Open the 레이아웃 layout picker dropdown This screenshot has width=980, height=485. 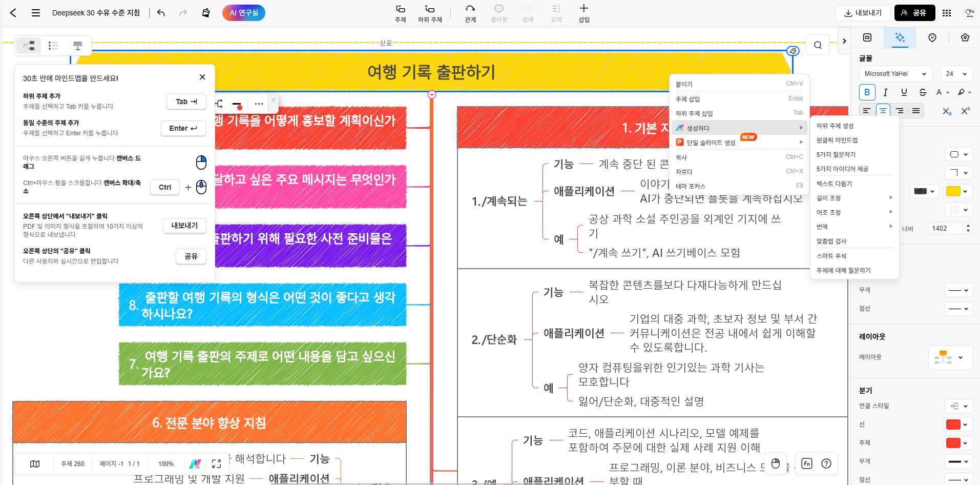pyautogui.click(x=950, y=357)
